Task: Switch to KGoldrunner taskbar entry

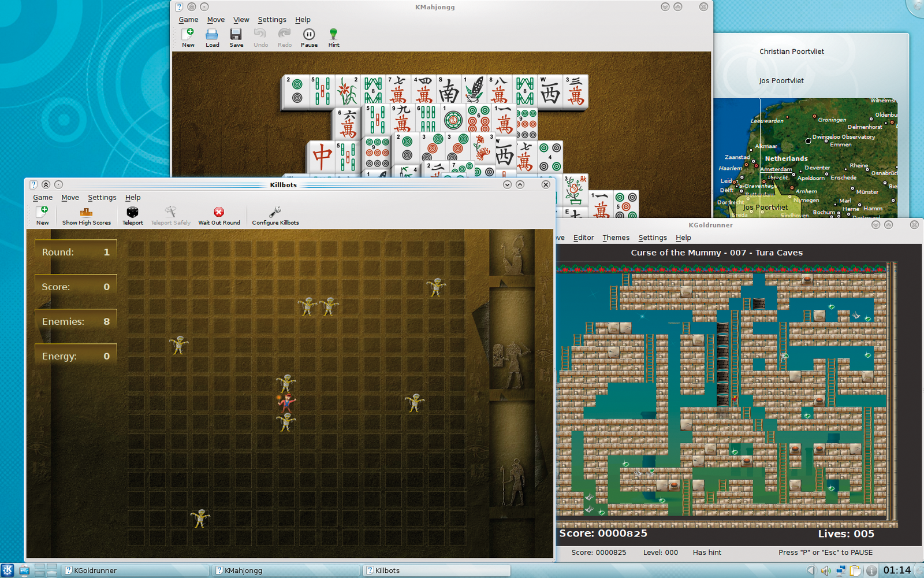Action: pyautogui.click(x=135, y=570)
